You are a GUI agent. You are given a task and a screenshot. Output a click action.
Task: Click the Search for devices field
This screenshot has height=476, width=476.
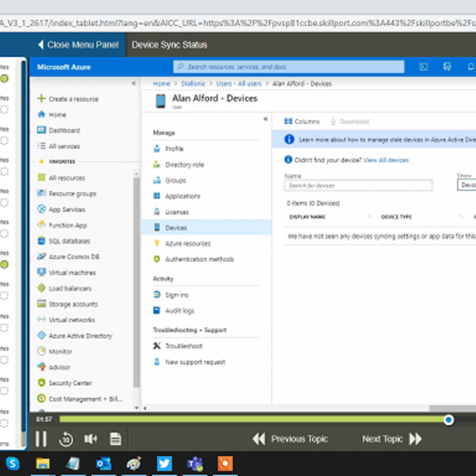[358, 186]
